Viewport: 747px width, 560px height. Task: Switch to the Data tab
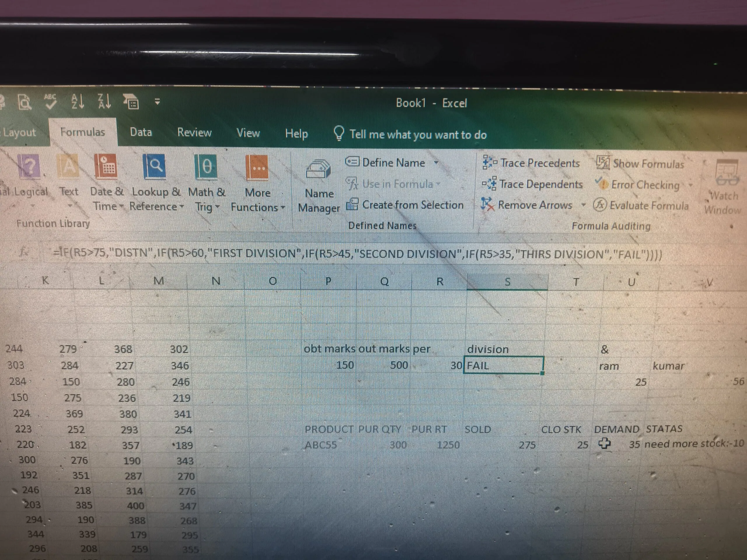click(x=141, y=132)
